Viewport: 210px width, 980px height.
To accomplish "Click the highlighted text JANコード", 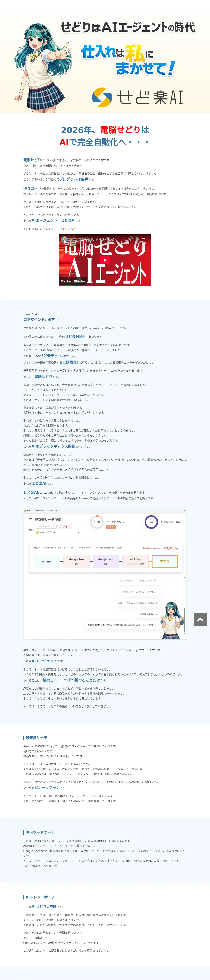I will [32, 188].
